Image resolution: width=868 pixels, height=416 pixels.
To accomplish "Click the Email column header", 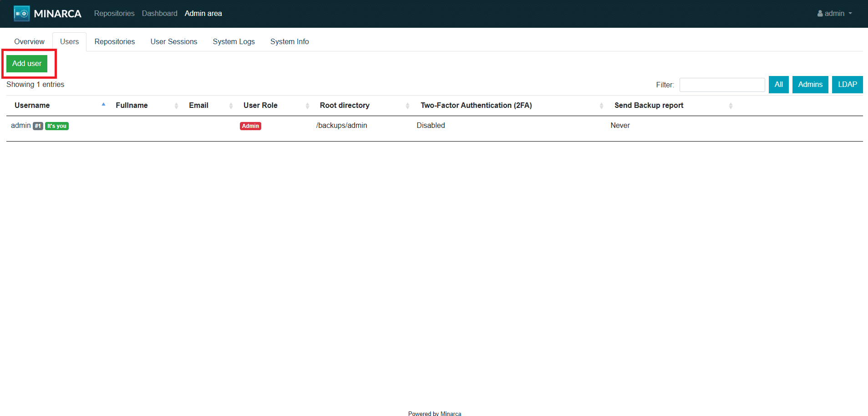I will pyautogui.click(x=198, y=106).
